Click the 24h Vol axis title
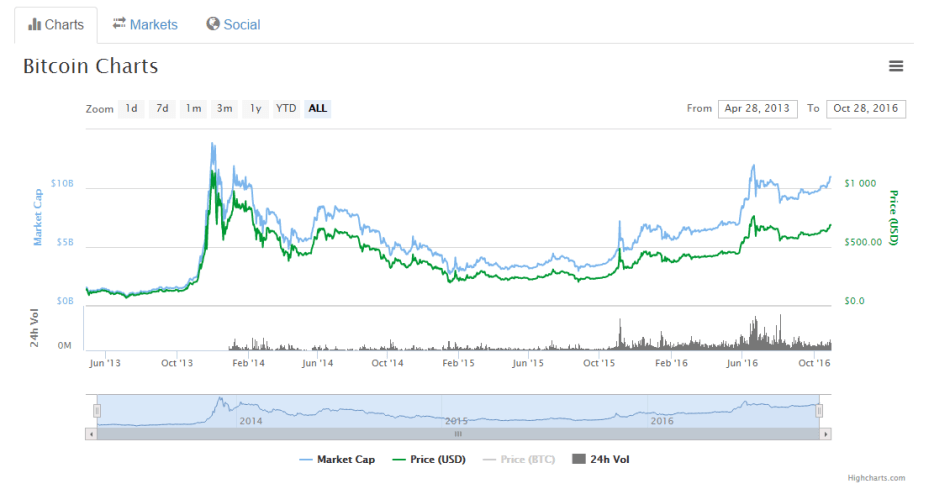Screen dimensions: 950x489 [x=34, y=328]
